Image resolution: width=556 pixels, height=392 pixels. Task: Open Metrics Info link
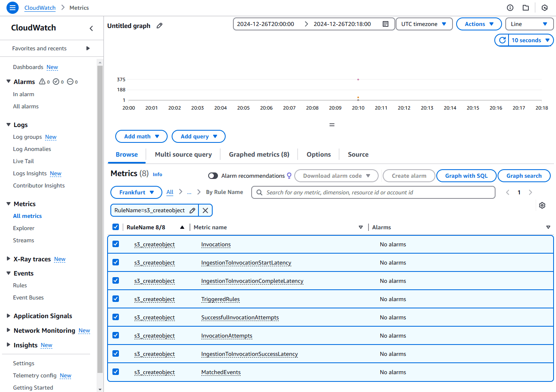(x=157, y=174)
